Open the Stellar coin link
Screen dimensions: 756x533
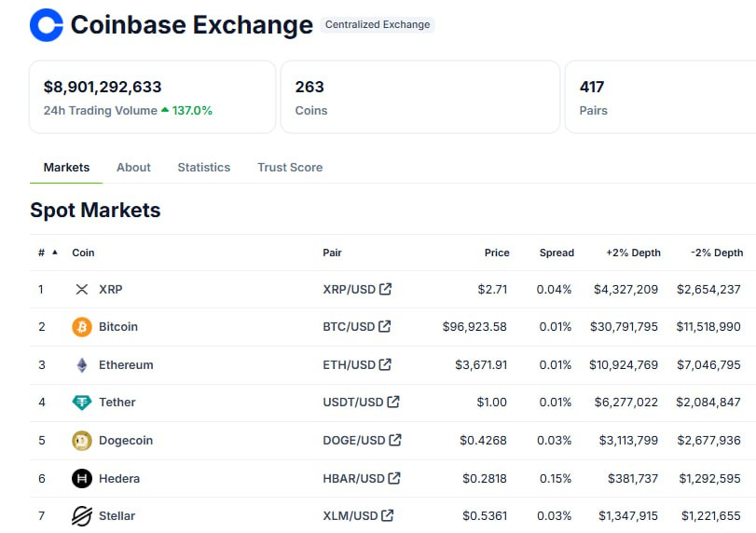[117, 516]
